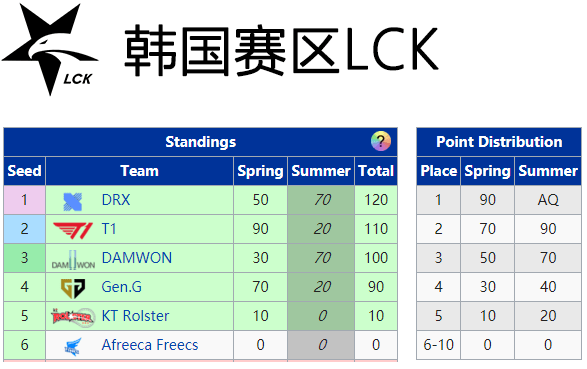This screenshot has width=587, height=369.
Task: Click the Gen.G team logo icon
Action: (73, 288)
